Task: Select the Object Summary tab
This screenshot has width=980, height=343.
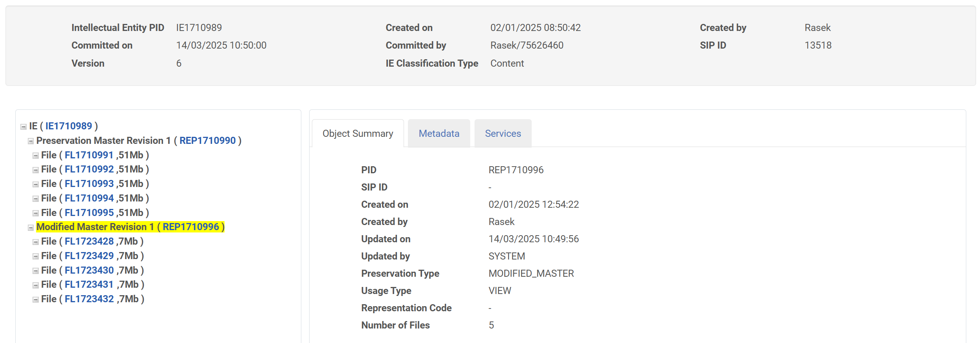Action: 357,134
